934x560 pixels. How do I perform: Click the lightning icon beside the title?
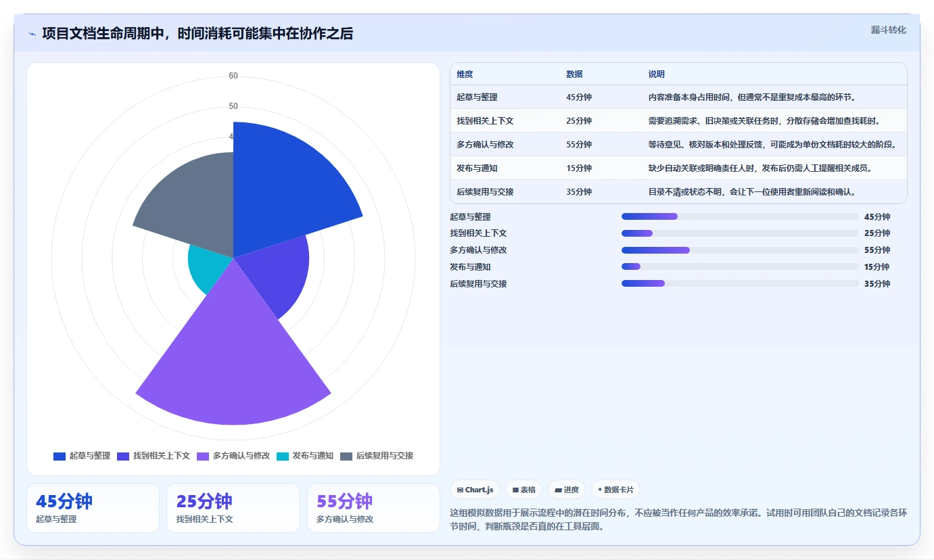(32, 34)
